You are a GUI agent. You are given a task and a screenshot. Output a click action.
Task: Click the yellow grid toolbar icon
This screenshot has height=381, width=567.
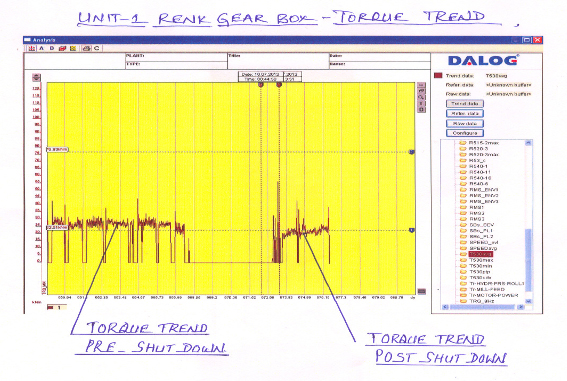73,48
